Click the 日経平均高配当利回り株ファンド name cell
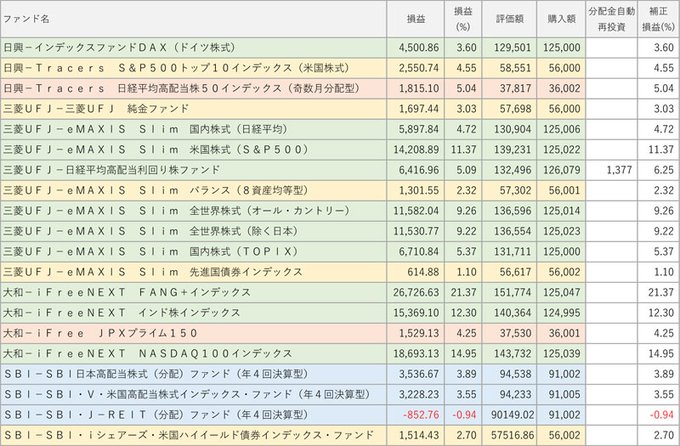680x446 pixels. (193, 170)
